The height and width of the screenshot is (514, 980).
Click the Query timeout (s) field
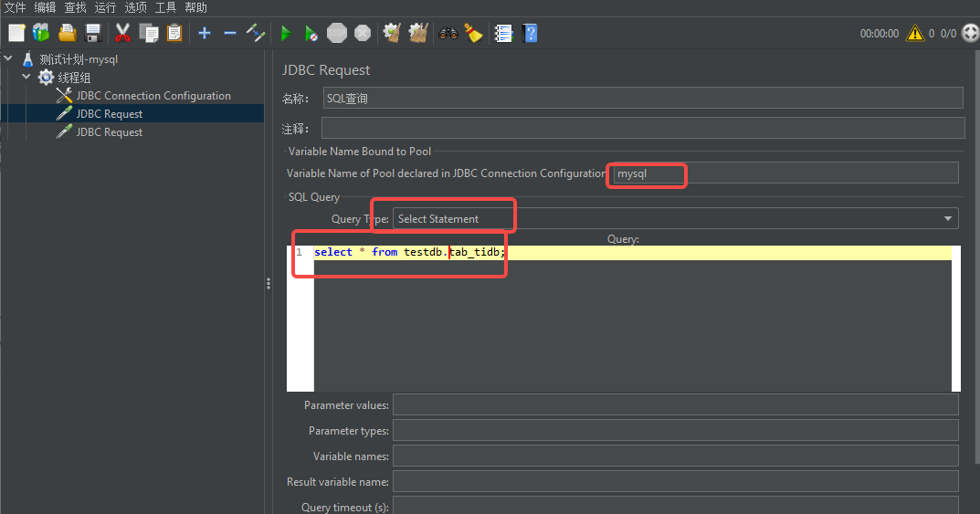[675, 505]
